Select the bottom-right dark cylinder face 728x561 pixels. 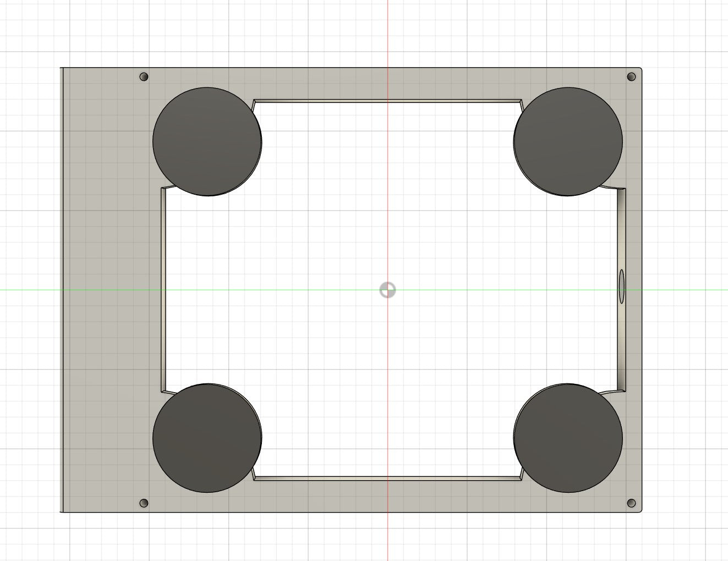[568, 438]
